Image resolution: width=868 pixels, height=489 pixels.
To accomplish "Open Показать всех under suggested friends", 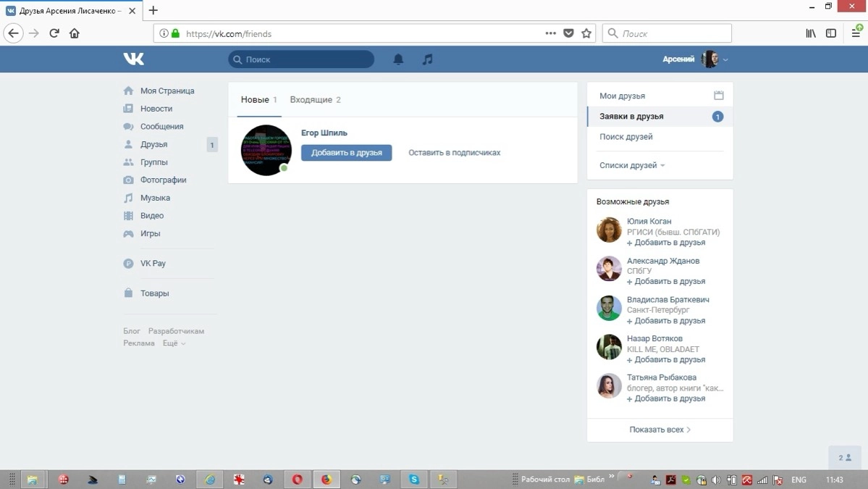I will coord(660,429).
